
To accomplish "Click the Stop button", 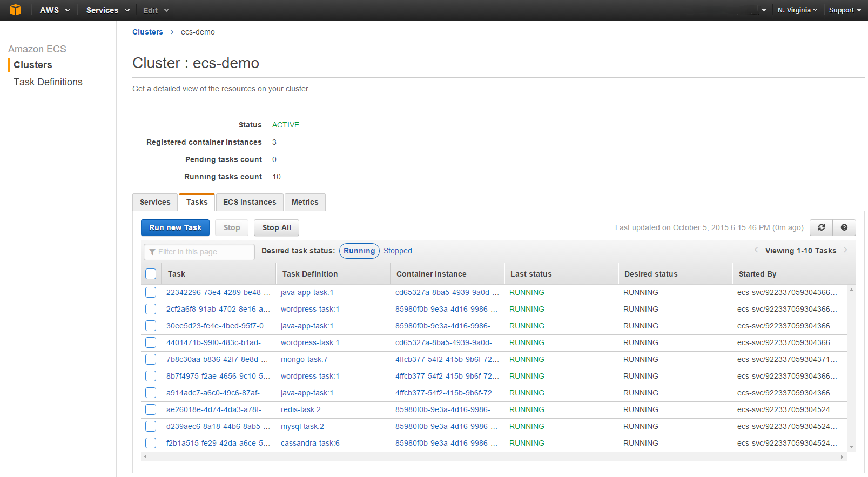I will coord(232,227).
